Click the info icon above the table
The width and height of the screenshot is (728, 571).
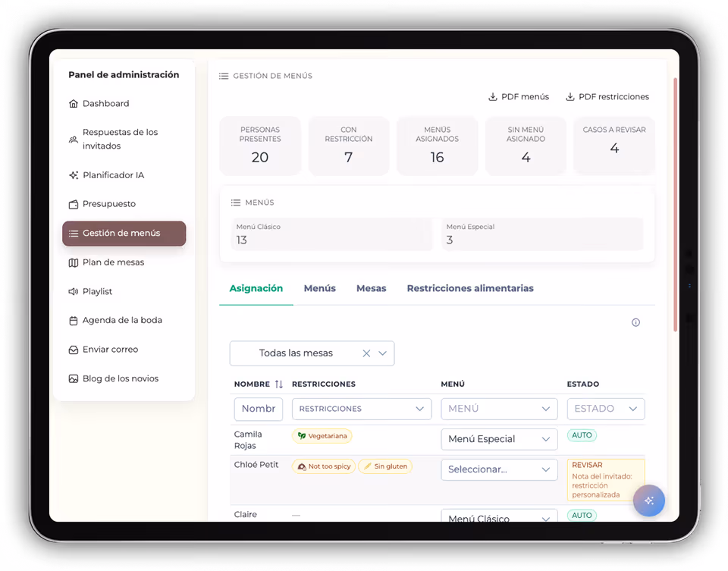click(635, 322)
